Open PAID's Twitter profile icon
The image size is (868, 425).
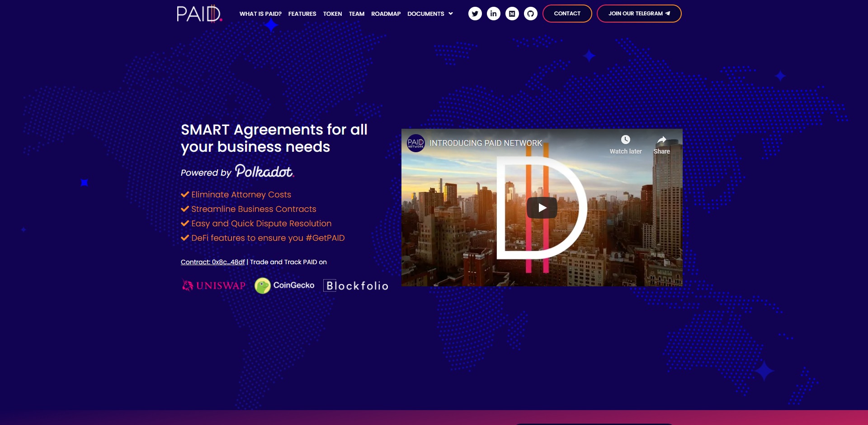pyautogui.click(x=475, y=14)
